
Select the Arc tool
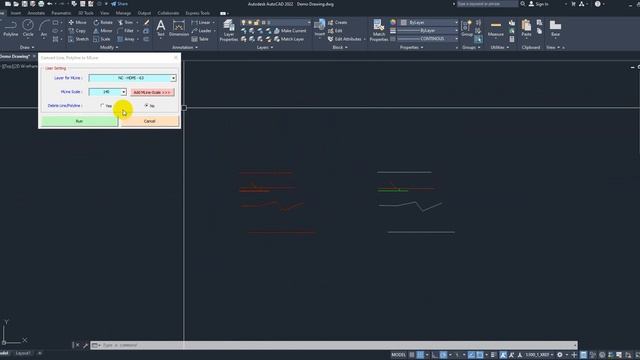tap(44, 28)
